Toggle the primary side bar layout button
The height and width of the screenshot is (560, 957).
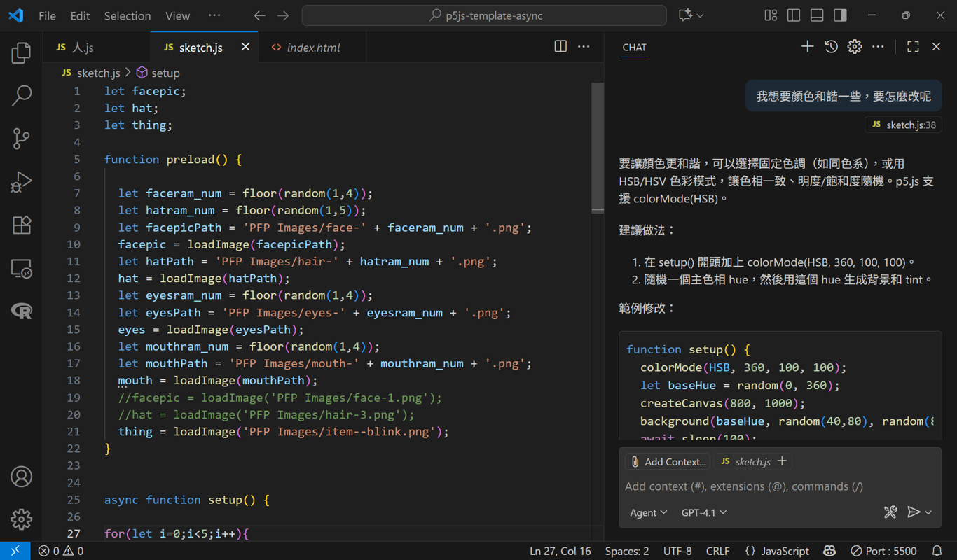794,15
